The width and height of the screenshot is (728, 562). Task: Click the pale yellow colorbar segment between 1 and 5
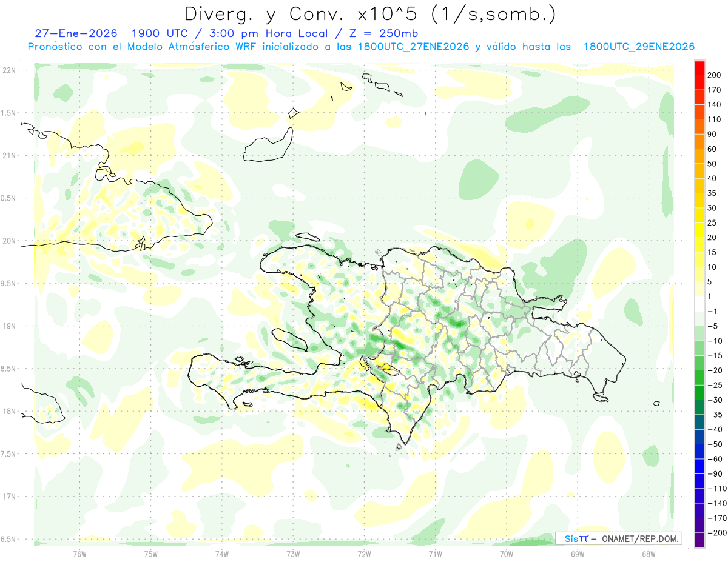(699, 289)
